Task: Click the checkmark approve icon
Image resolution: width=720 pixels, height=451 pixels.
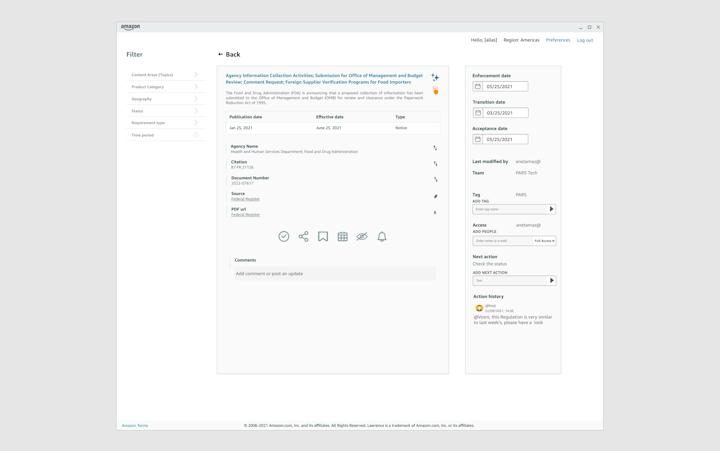Action: pyautogui.click(x=284, y=237)
